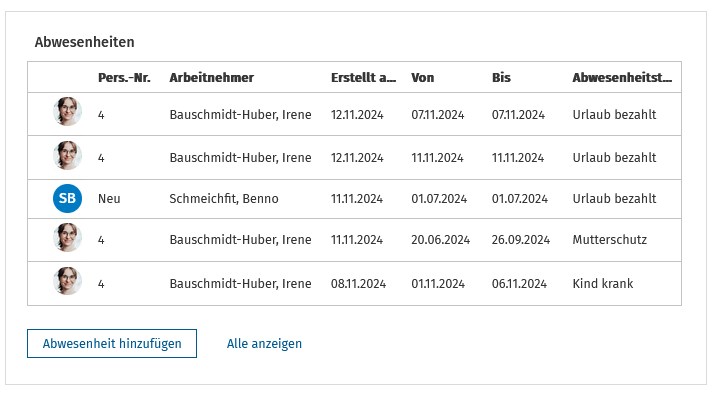Click the 01.07.2024 start date cell
Image resolution: width=715 pixels, height=396 pixels.
(x=439, y=199)
